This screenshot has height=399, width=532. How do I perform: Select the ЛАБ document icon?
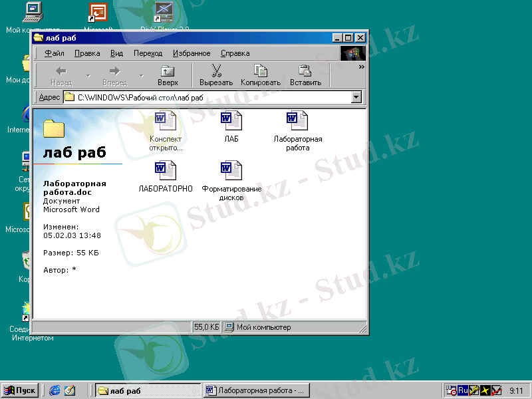(x=231, y=121)
